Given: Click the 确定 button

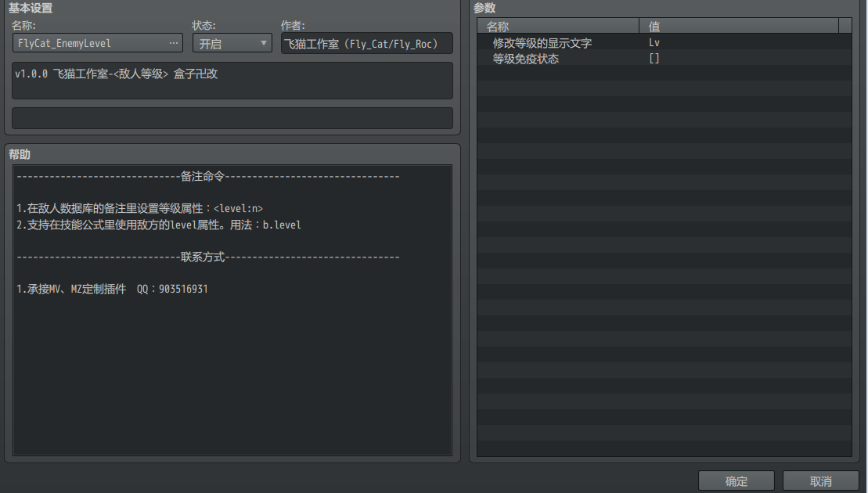Looking at the screenshot, I should pos(737,480).
